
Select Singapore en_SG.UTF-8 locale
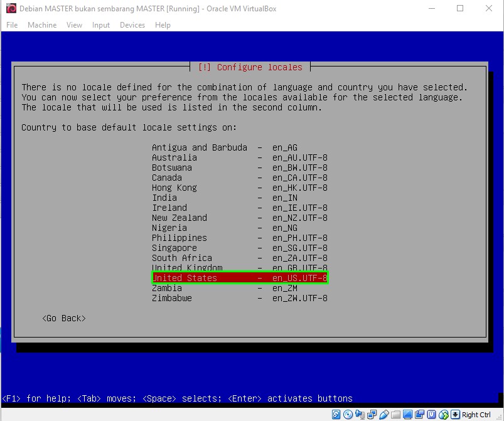click(x=240, y=248)
